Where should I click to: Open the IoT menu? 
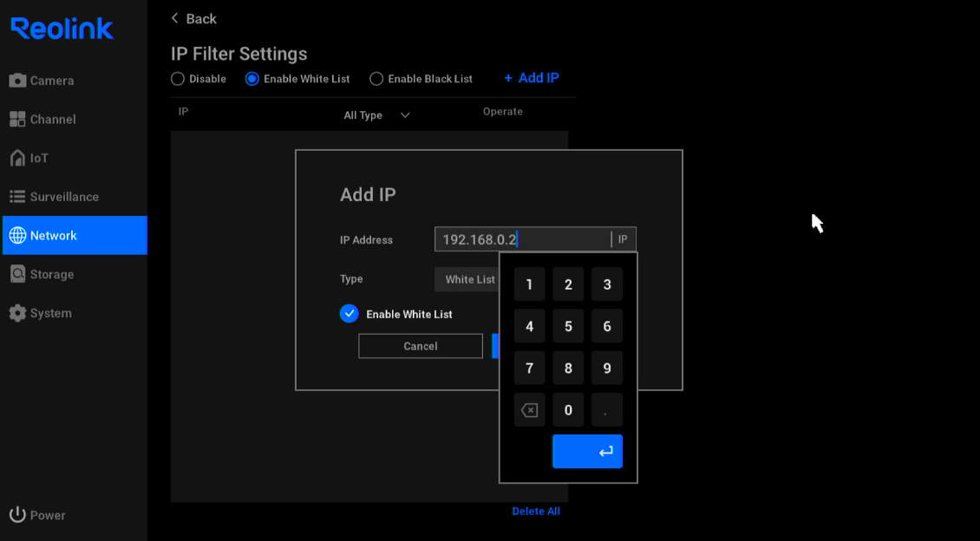tap(74, 158)
